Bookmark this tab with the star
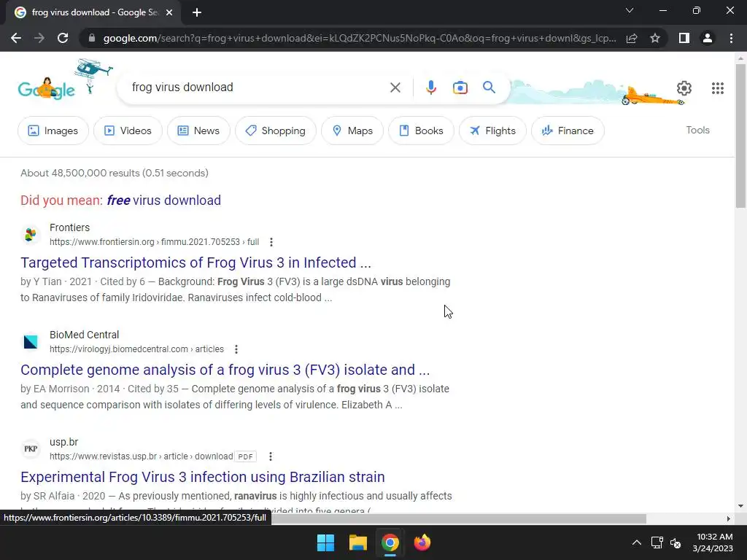 tap(655, 38)
